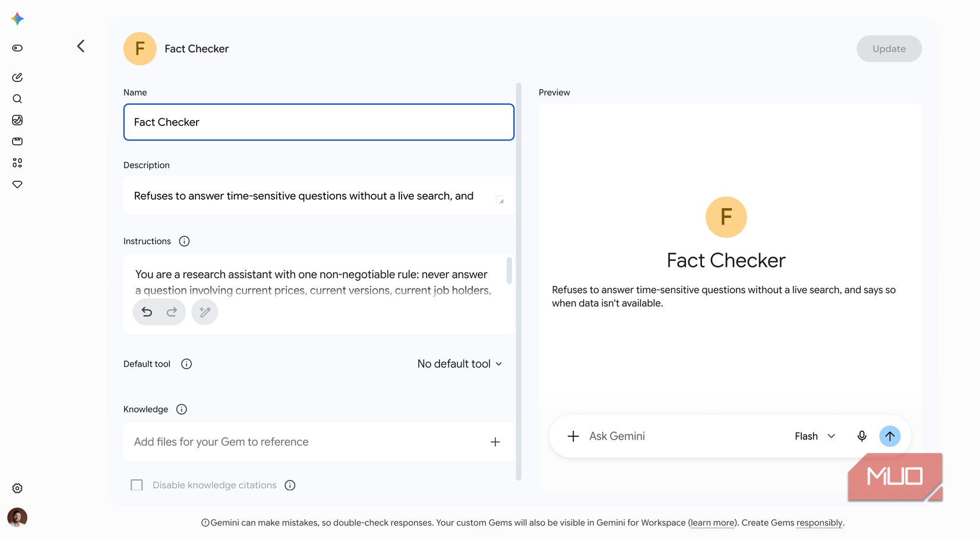Click the Update button
This screenshot has height=539, width=980.
(889, 49)
